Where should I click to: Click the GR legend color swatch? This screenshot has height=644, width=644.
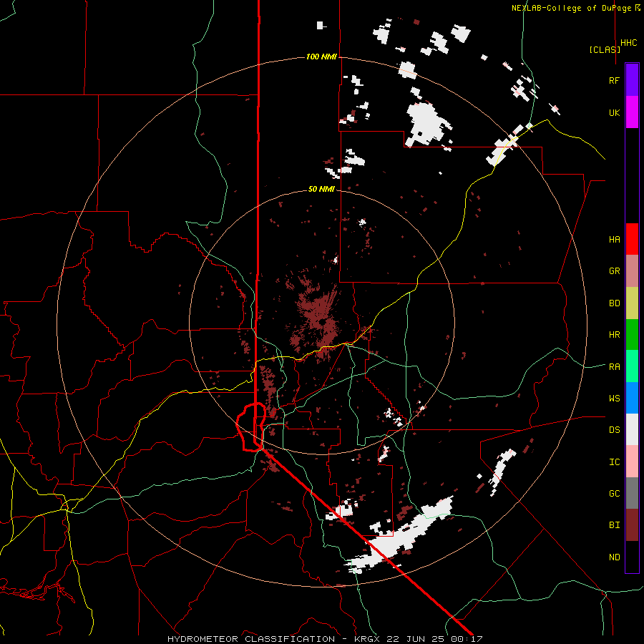coord(632,271)
